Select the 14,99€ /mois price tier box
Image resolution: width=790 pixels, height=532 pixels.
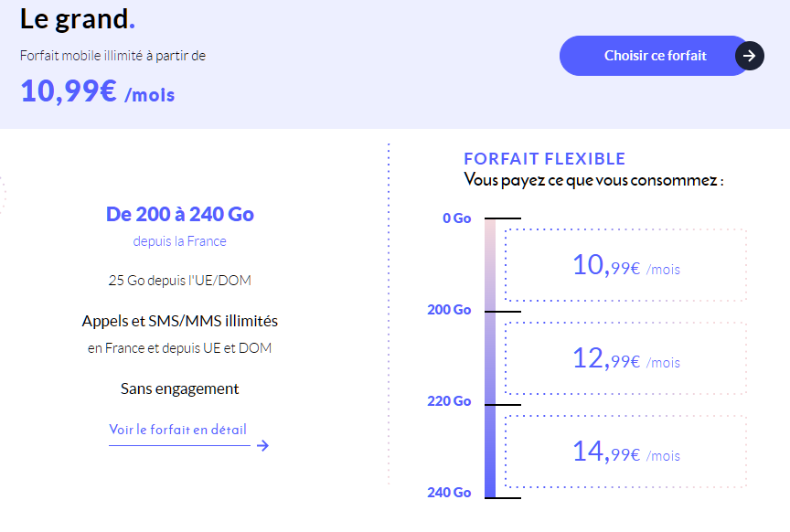click(x=625, y=452)
